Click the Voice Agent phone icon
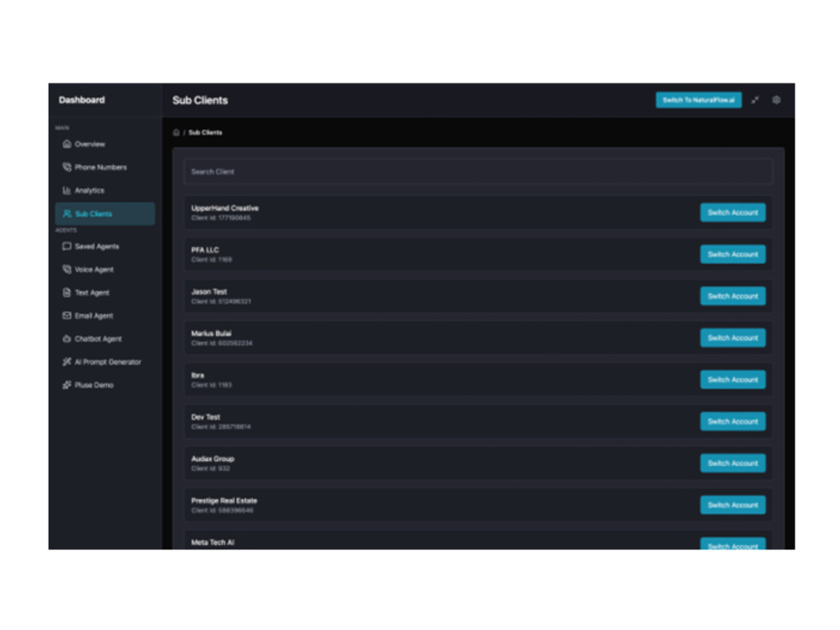Image resolution: width=840 pixels, height=630 pixels. click(x=67, y=269)
